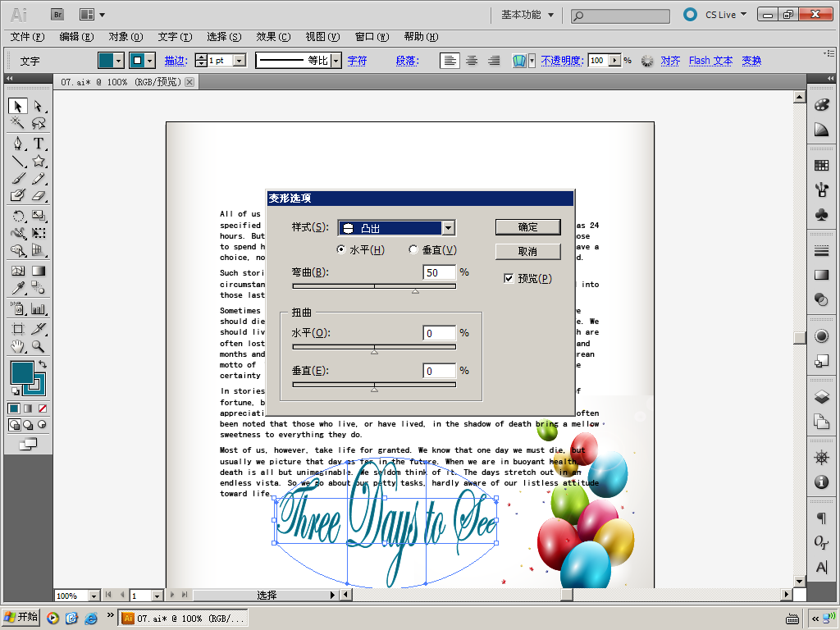Click the teal fill color swatch in toolbox
840x630 pixels.
[x=22, y=372]
